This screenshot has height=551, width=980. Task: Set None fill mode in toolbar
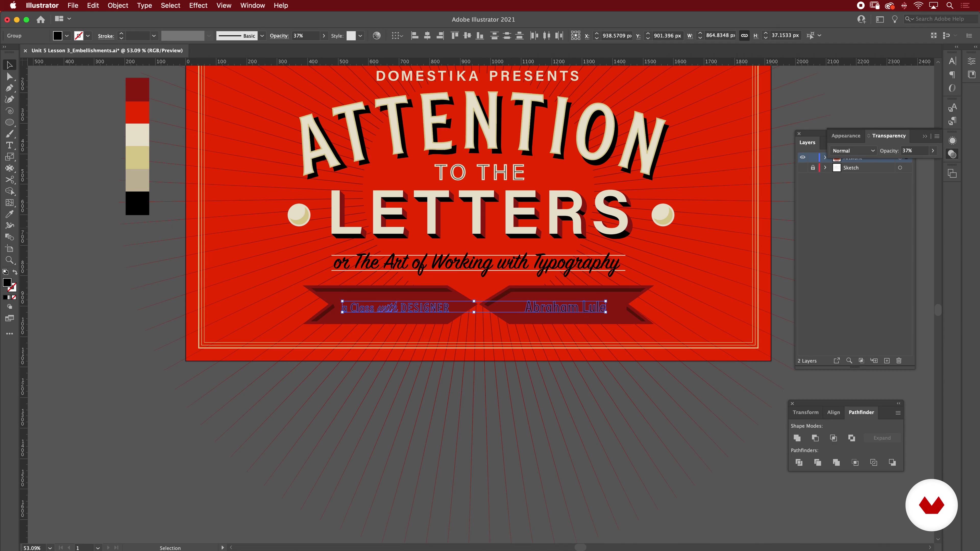(14, 297)
